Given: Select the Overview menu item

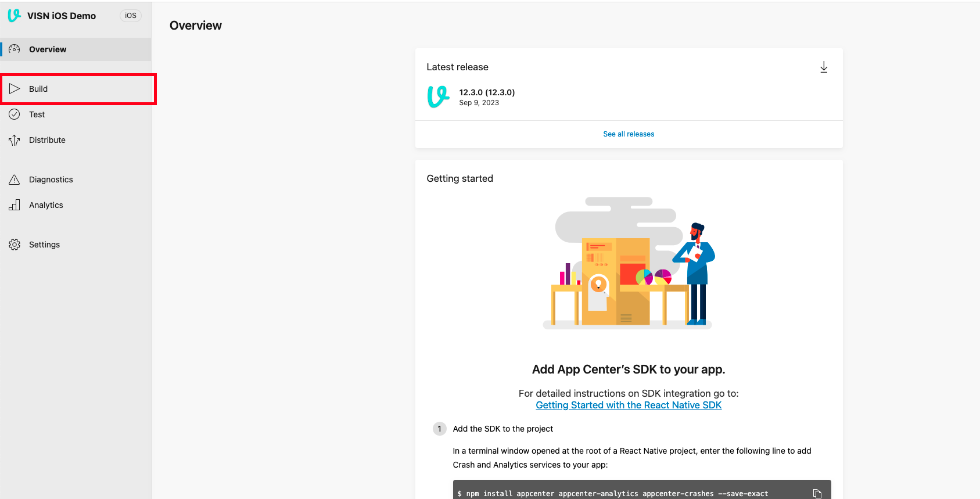Looking at the screenshot, I should tap(76, 49).
